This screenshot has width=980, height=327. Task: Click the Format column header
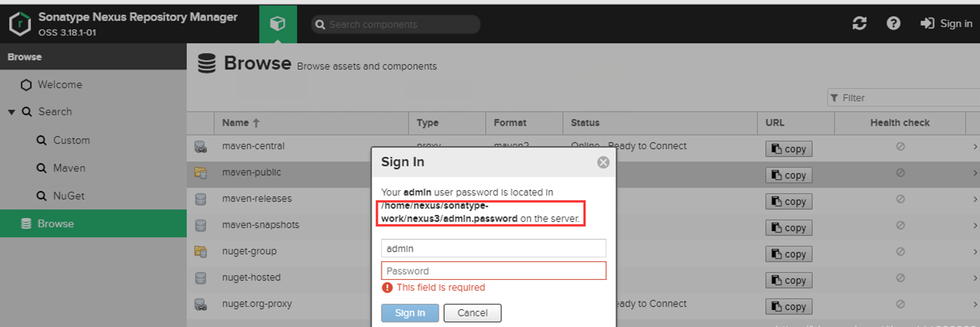(x=524, y=123)
